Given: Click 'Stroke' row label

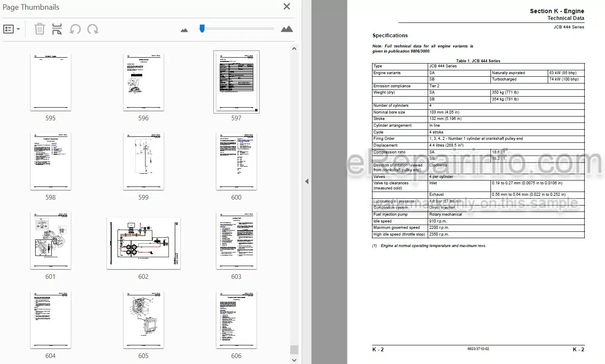Looking at the screenshot, I should click(379, 119).
